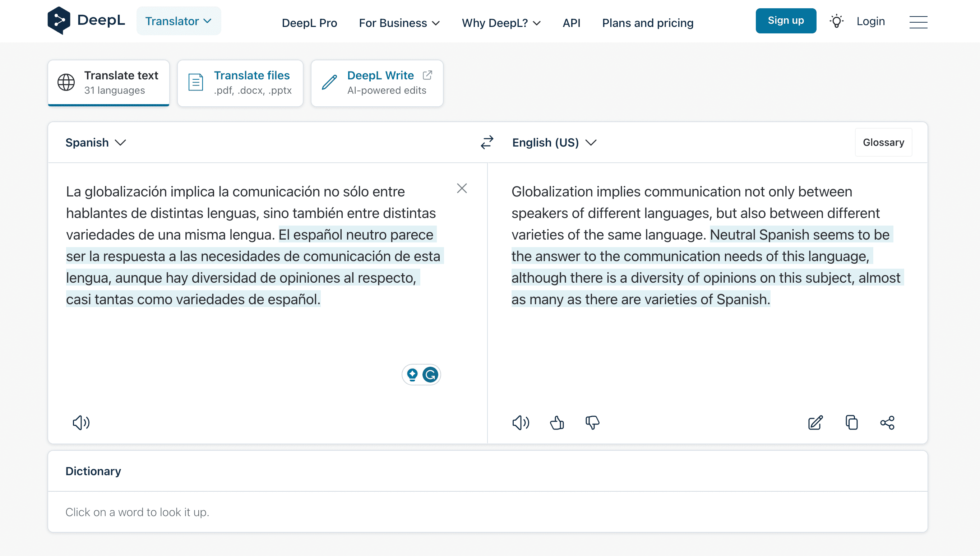This screenshot has height=556, width=980.
Task: Toggle light/dark theme lightbulb
Action: coord(836,21)
